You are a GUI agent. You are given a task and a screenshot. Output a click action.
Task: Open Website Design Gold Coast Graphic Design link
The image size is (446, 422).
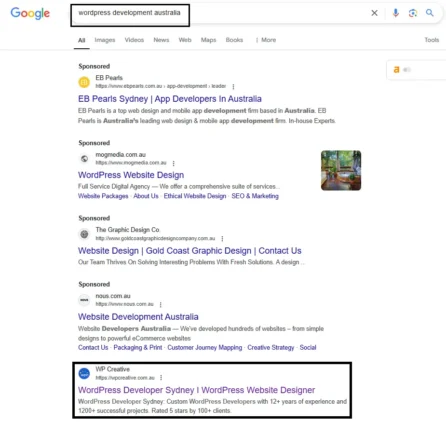[190, 251]
